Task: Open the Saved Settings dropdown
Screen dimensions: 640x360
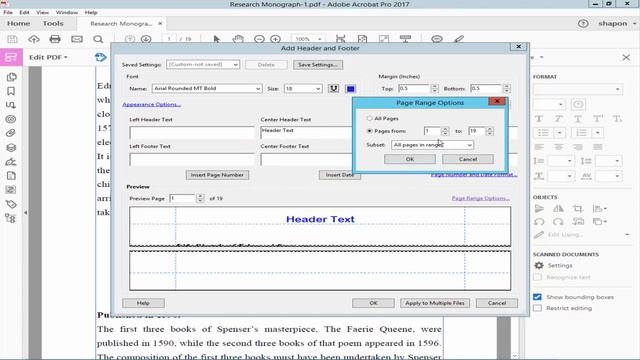Action: (x=203, y=64)
